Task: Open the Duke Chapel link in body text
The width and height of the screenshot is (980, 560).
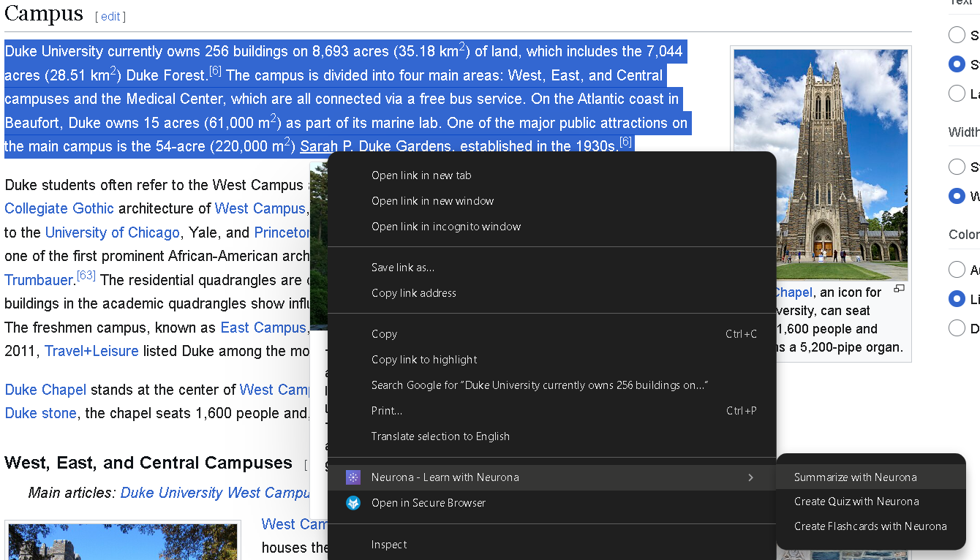Action: coord(45,390)
